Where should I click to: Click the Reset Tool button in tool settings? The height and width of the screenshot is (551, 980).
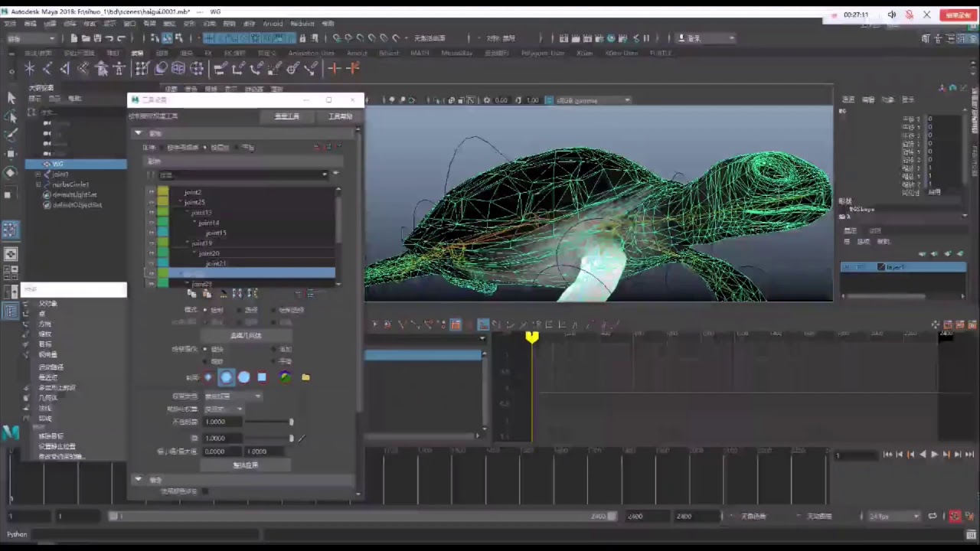coord(287,116)
